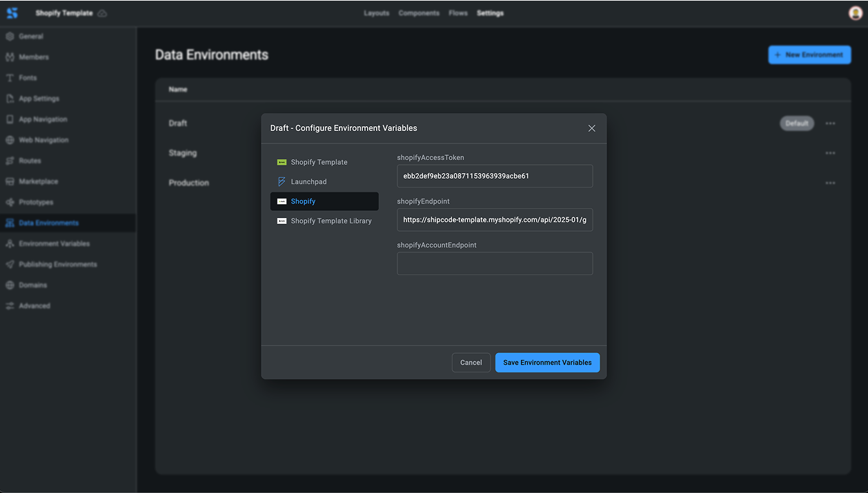Click the Members icon in sidebar
868x493 pixels.
[10, 57]
